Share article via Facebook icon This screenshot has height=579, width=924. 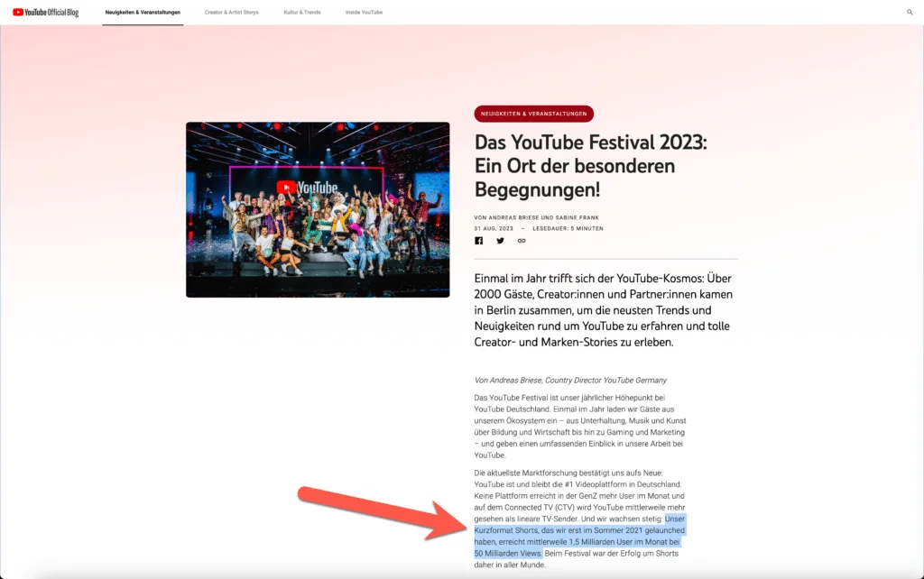tap(478, 240)
